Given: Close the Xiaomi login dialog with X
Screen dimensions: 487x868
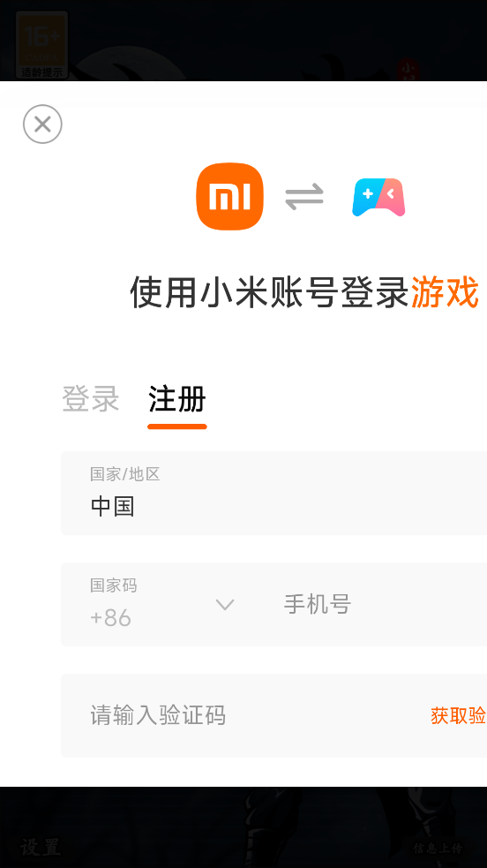Looking at the screenshot, I should (42, 124).
